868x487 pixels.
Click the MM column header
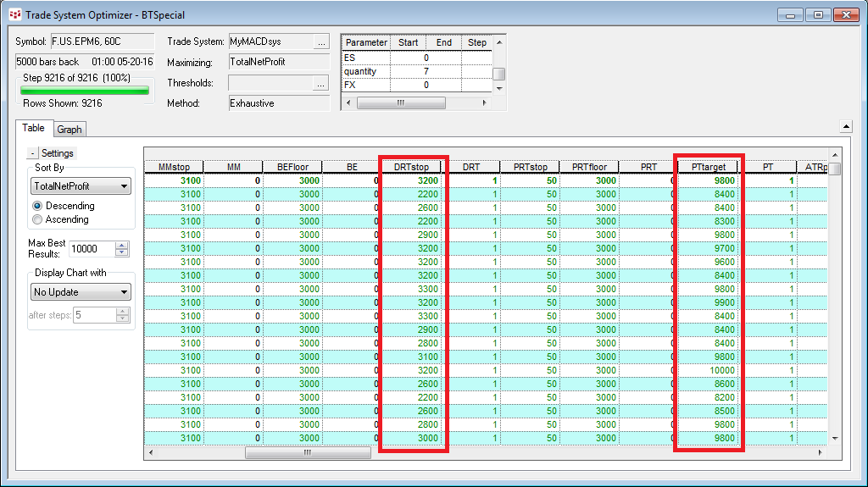point(234,167)
